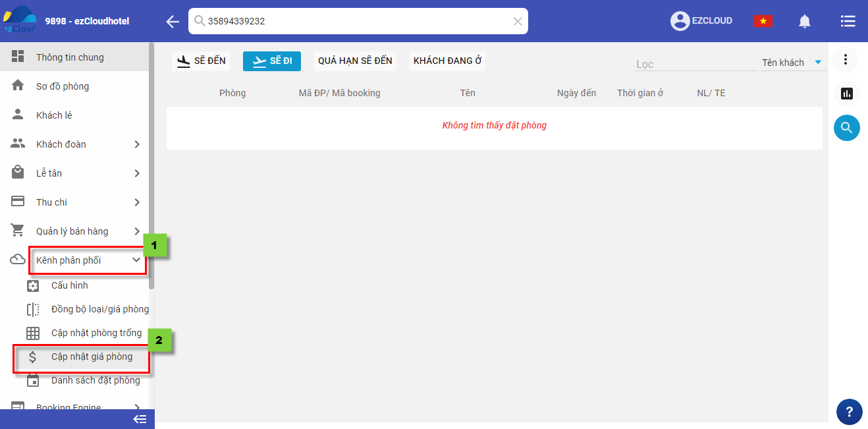Select the Khách đang ở tab

pyautogui.click(x=447, y=61)
